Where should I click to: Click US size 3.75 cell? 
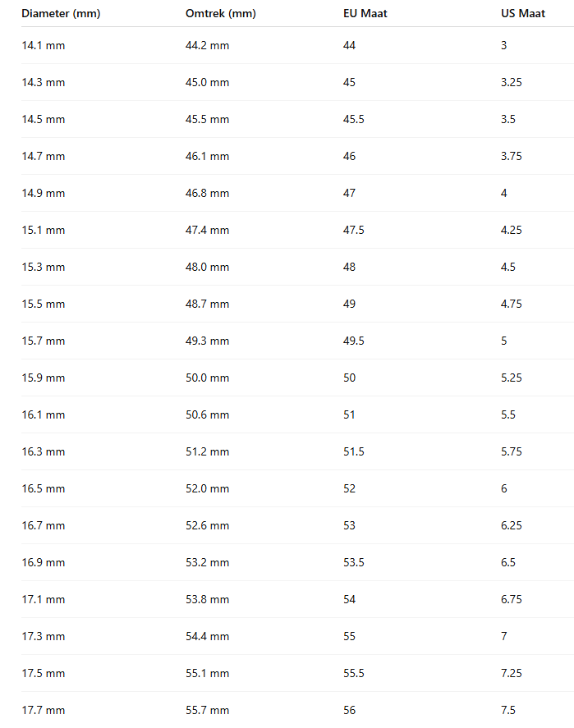click(511, 156)
